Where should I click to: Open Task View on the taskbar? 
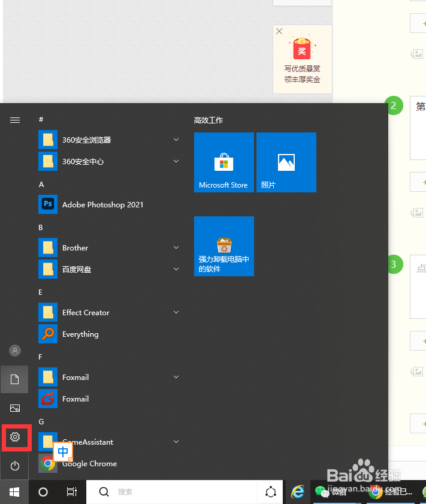point(72,492)
